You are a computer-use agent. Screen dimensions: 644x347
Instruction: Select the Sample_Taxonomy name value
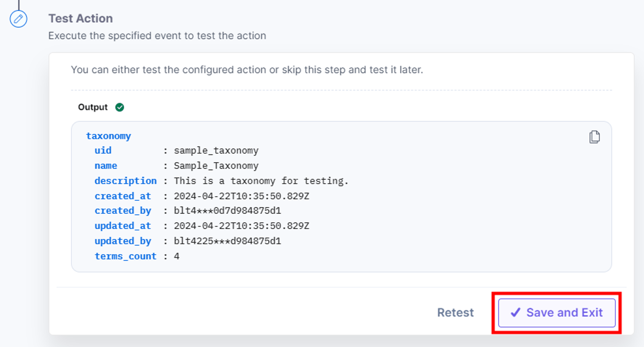pos(216,166)
